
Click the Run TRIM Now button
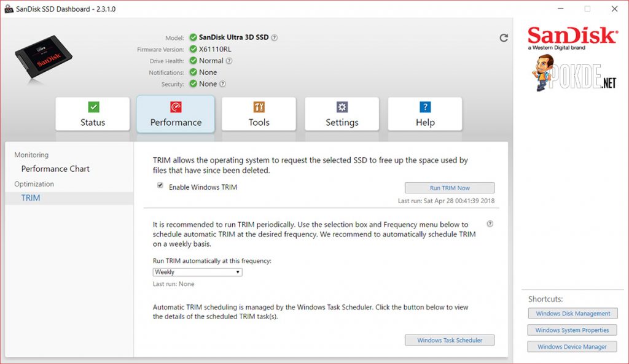click(450, 188)
